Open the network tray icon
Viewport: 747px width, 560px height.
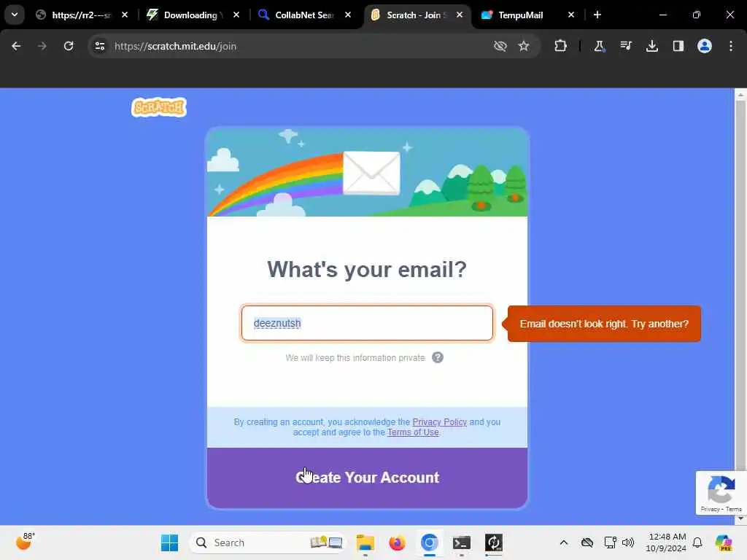[610, 542]
